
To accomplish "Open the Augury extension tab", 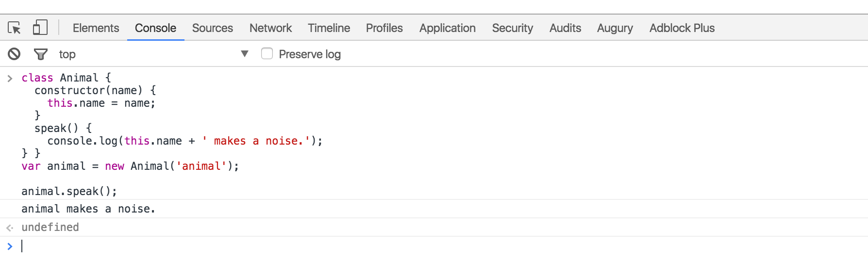I will 615,28.
